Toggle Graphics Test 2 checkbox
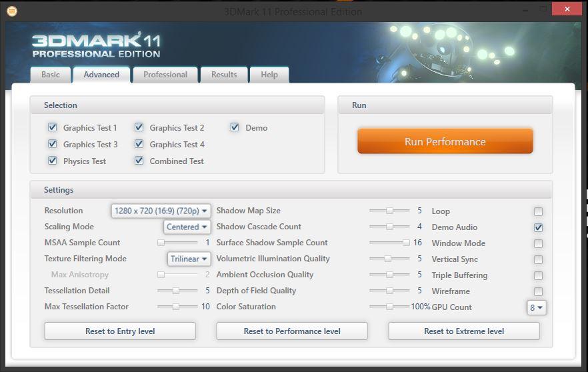The width and height of the screenshot is (588, 372). (x=139, y=127)
